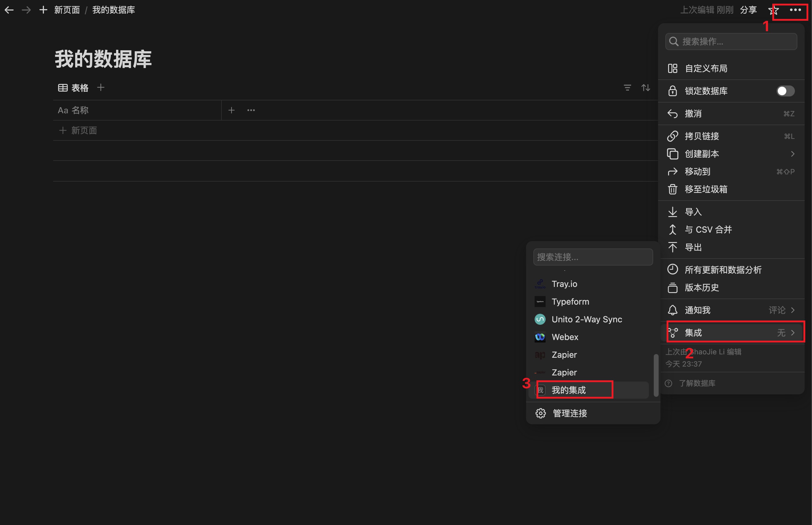Click the filter icon above table
This screenshot has height=525, width=812.
627,88
